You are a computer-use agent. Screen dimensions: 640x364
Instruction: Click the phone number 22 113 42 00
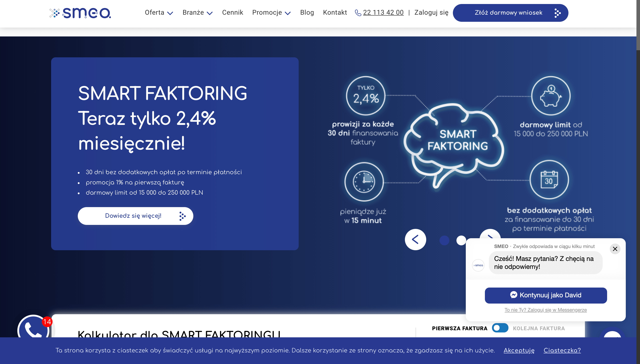tap(383, 12)
